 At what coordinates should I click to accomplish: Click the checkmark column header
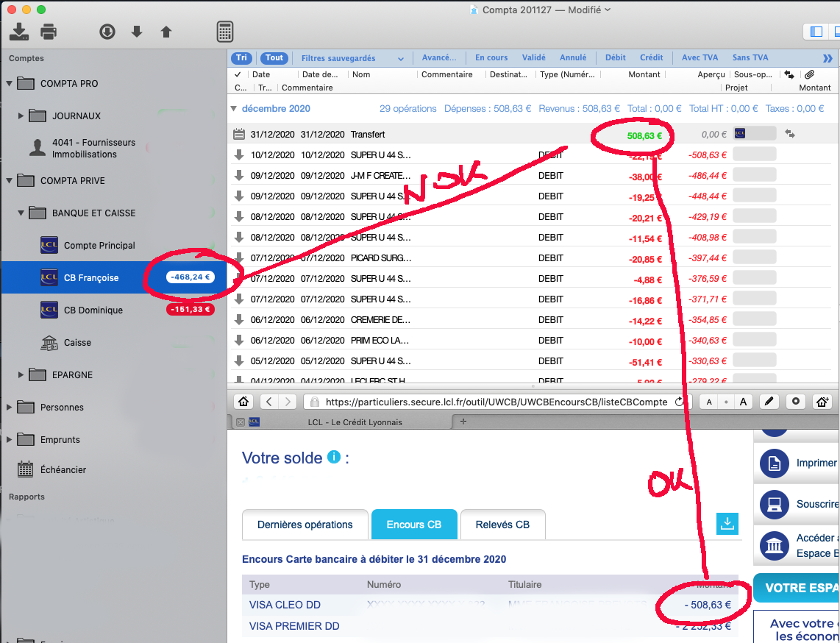click(238, 74)
